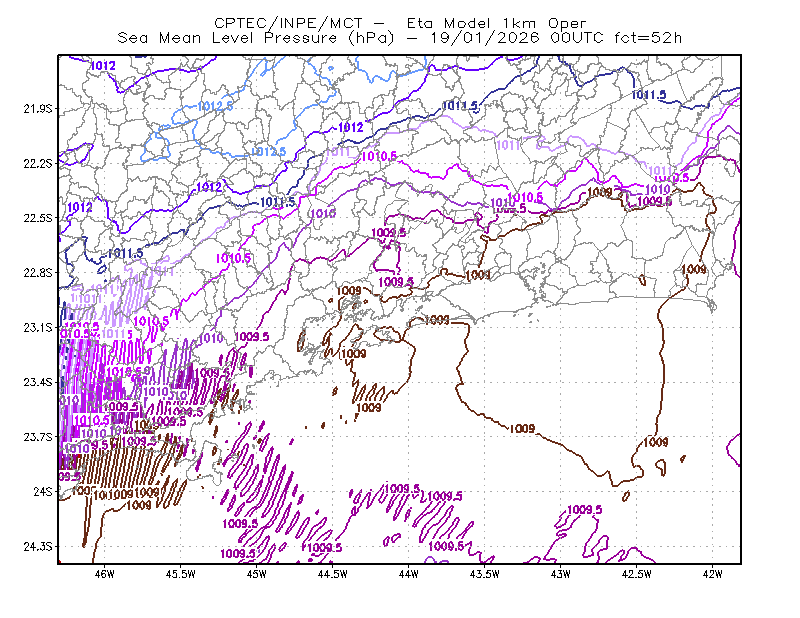The image size is (800, 618).
Task: Click the 42W longitude axis label
Action: [x=713, y=574]
